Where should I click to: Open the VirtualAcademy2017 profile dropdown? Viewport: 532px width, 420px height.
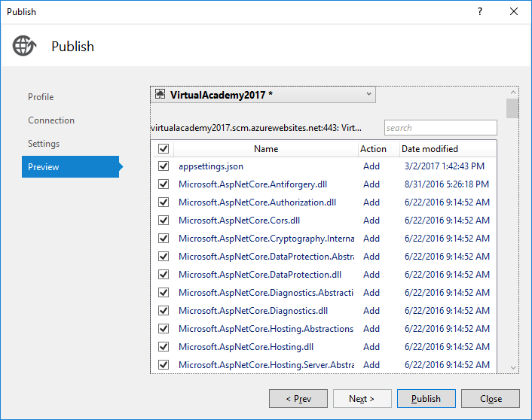368,95
